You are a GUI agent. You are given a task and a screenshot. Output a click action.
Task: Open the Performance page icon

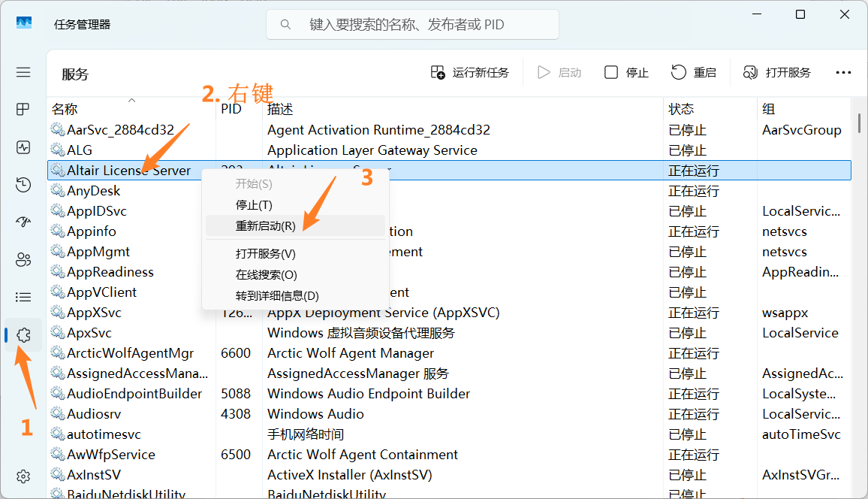23,147
